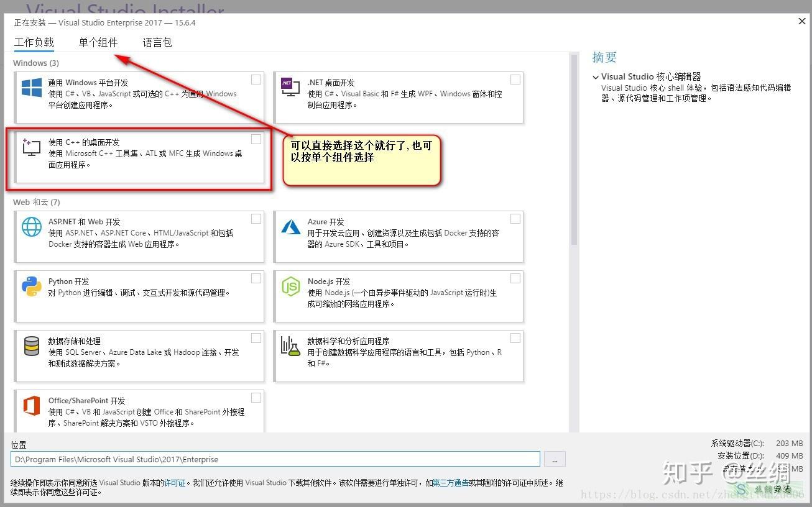Enable the Python 开发 workload checkbox

pos(256,278)
